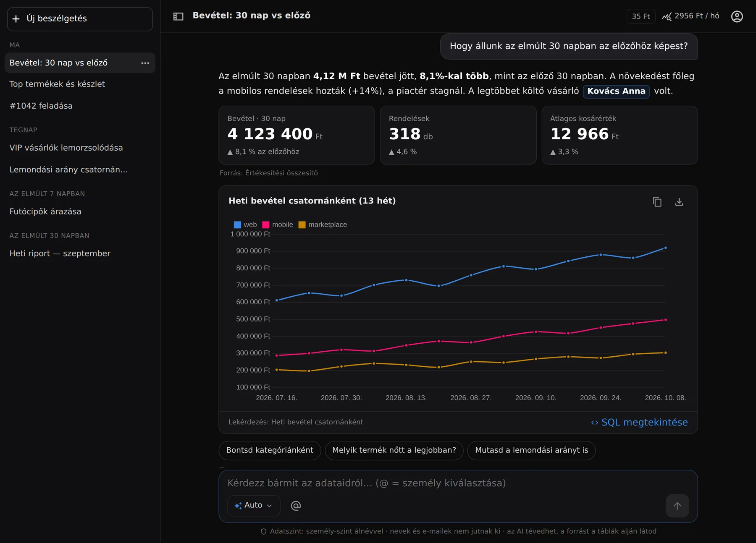Click the plus icon for new chat
The image size is (756, 543).
point(16,19)
